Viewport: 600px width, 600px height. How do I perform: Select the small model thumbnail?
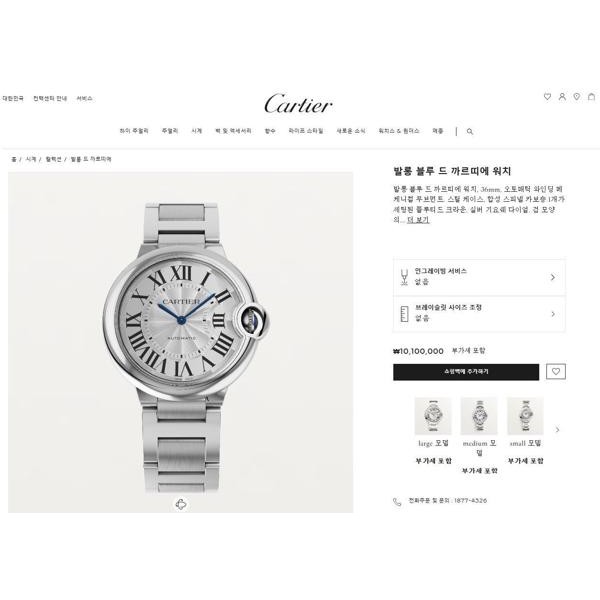[525, 416]
